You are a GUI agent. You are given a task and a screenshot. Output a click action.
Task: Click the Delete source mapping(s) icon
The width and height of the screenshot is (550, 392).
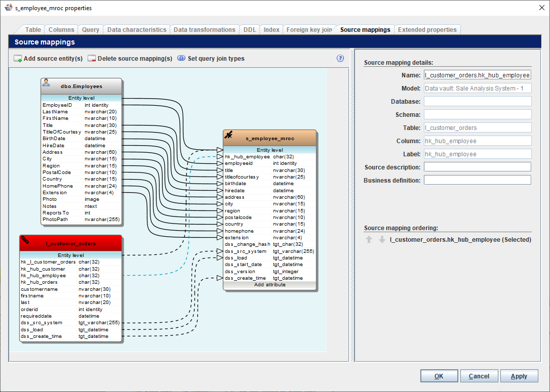click(92, 59)
